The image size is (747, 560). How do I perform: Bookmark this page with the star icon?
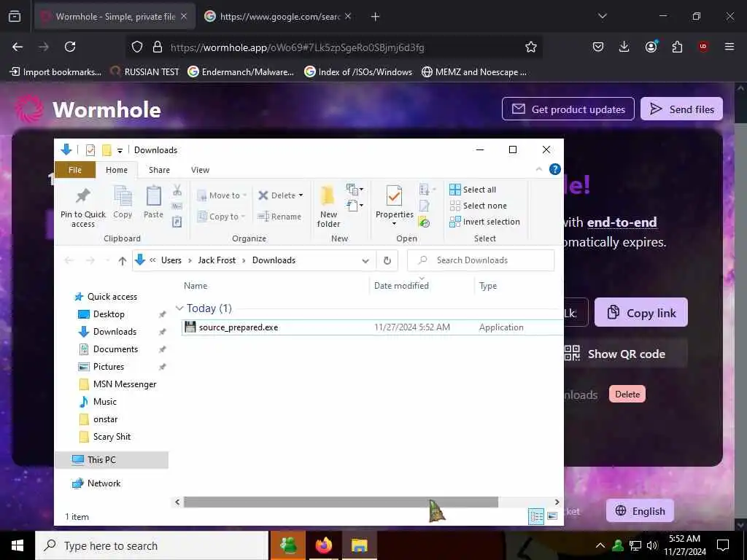531,47
